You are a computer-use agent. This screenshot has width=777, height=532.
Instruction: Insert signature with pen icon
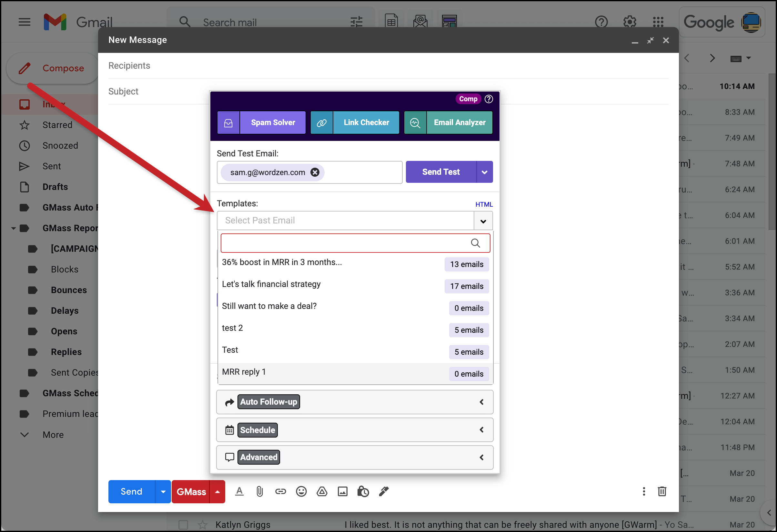pos(384,492)
